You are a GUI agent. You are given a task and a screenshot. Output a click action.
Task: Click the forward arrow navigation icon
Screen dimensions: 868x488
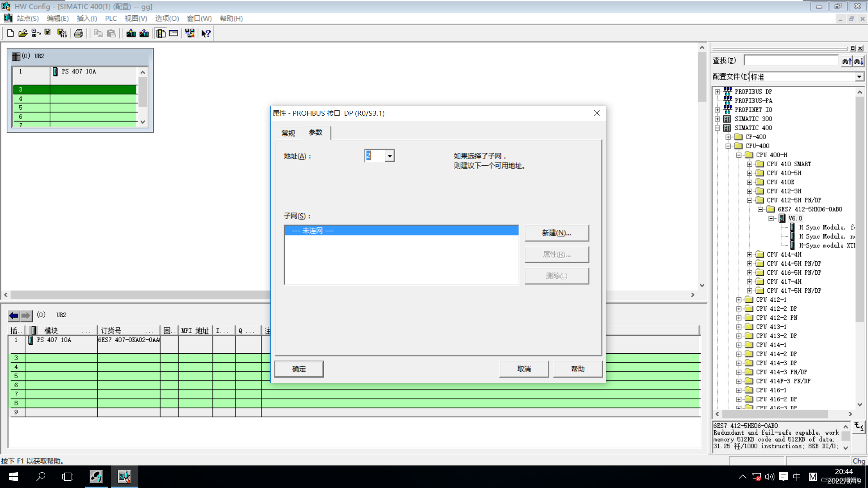[26, 315]
